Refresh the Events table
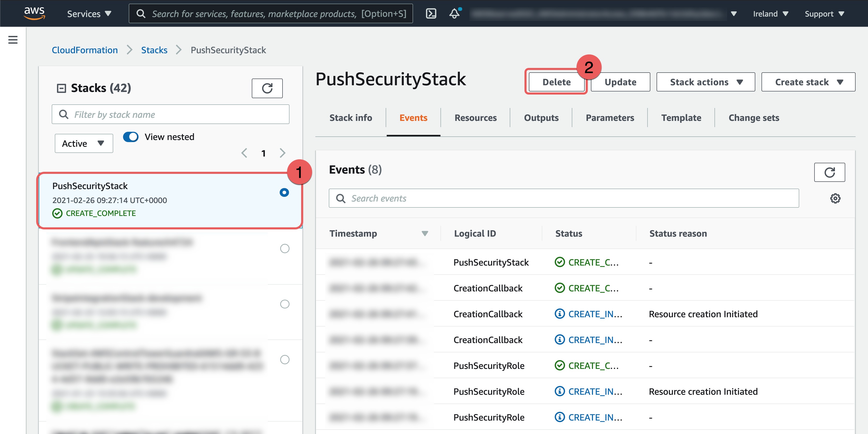Image resolution: width=868 pixels, height=434 pixels. pos(829,172)
